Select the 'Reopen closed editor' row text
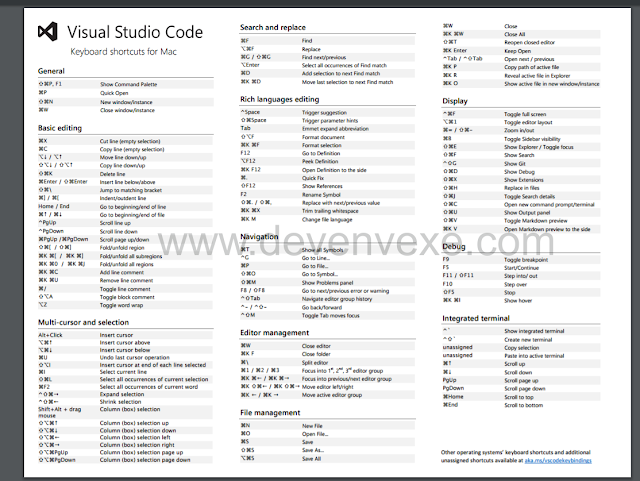The image size is (640, 481). coord(529,42)
